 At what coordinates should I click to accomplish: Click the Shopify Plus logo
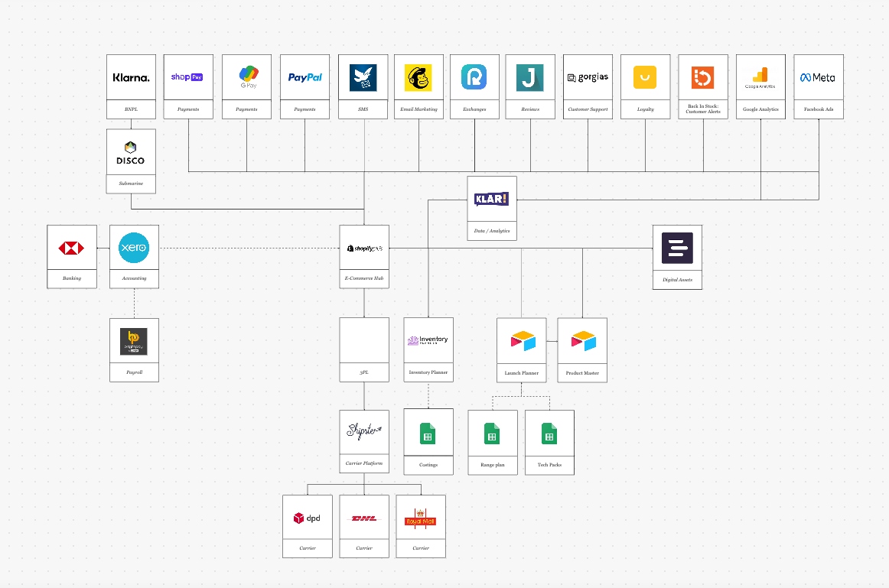(x=365, y=248)
